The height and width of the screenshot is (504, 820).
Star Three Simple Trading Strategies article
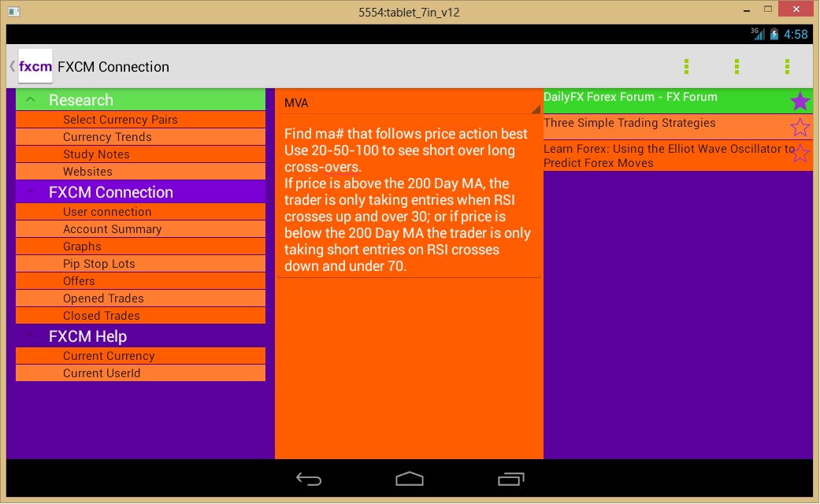point(800,127)
